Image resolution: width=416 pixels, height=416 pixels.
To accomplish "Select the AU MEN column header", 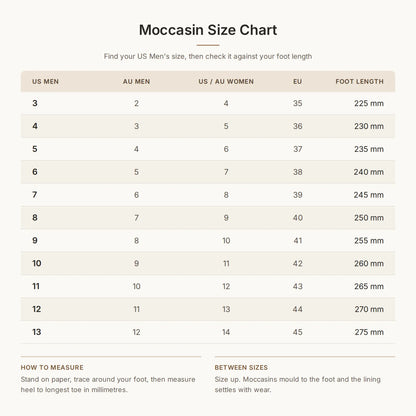I will [136, 81].
